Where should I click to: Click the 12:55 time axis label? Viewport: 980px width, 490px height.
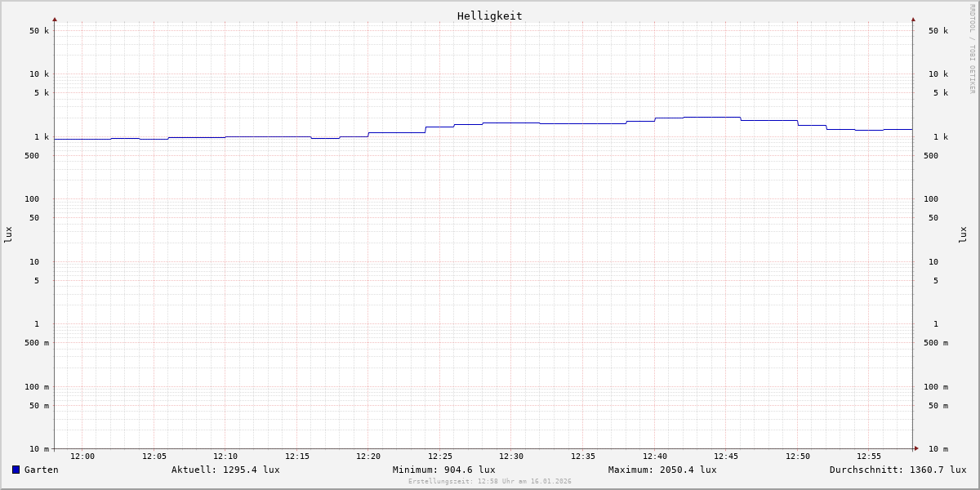[869, 457]
